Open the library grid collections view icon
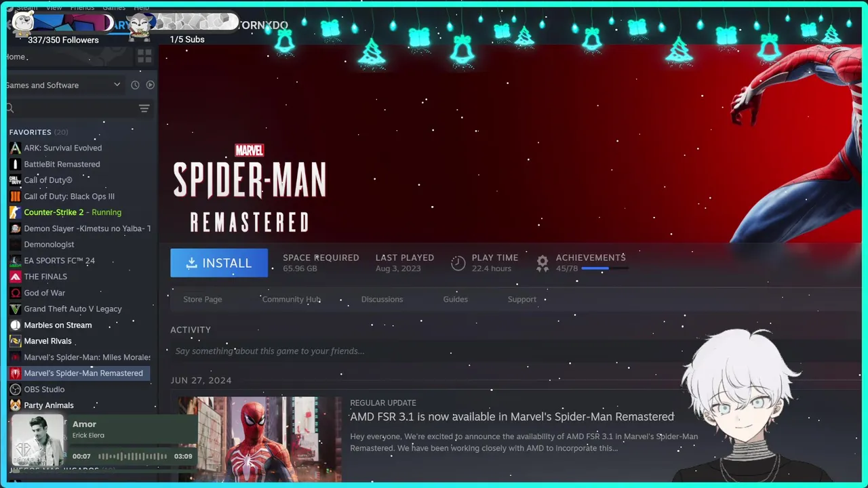868x488 pixels. pos(144,56)
